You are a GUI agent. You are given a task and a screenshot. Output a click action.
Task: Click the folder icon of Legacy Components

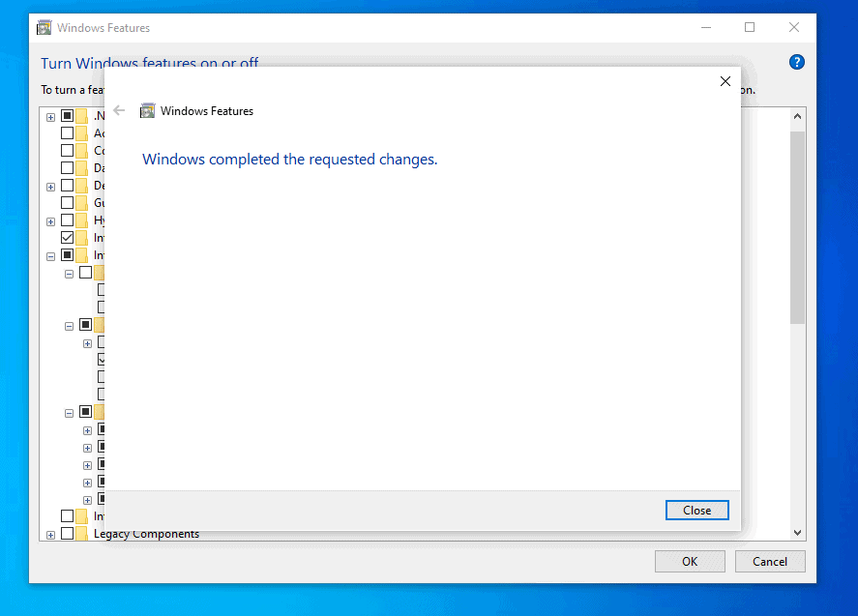point(81,534)
